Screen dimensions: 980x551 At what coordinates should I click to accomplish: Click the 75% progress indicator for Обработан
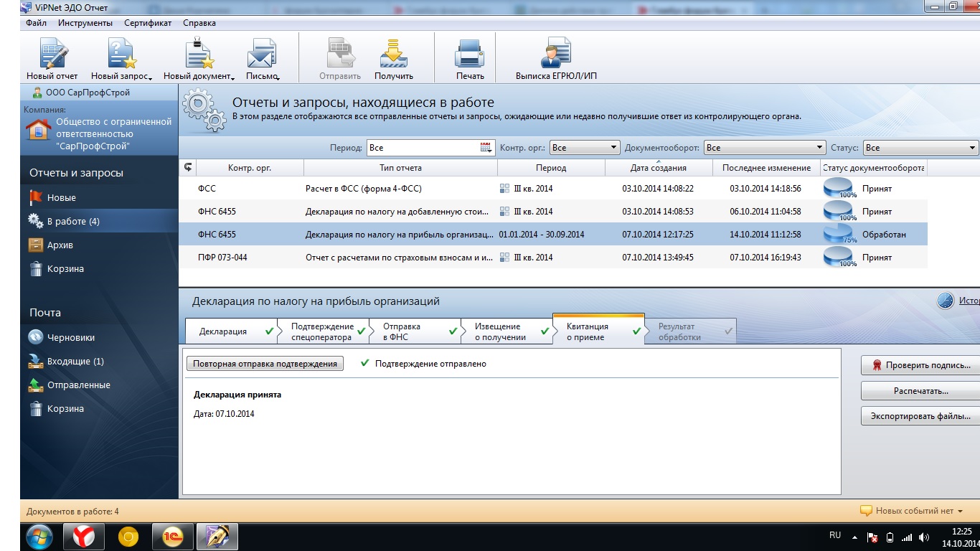[839, 235]
